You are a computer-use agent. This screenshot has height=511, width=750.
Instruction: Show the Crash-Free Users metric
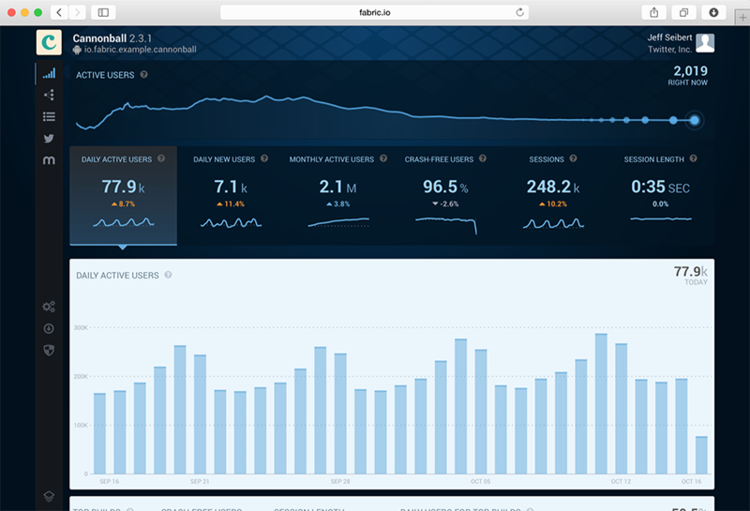pyautogui.click(x=446, y=195)
